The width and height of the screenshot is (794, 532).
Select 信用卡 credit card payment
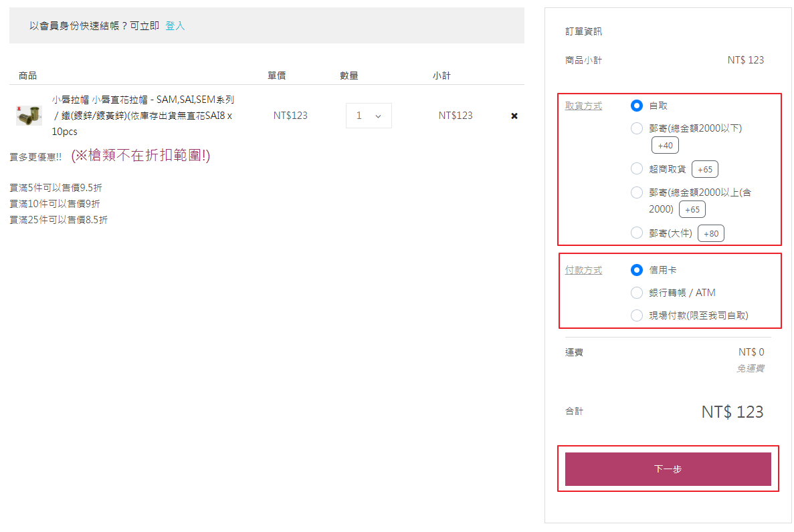tap(637, 270)
